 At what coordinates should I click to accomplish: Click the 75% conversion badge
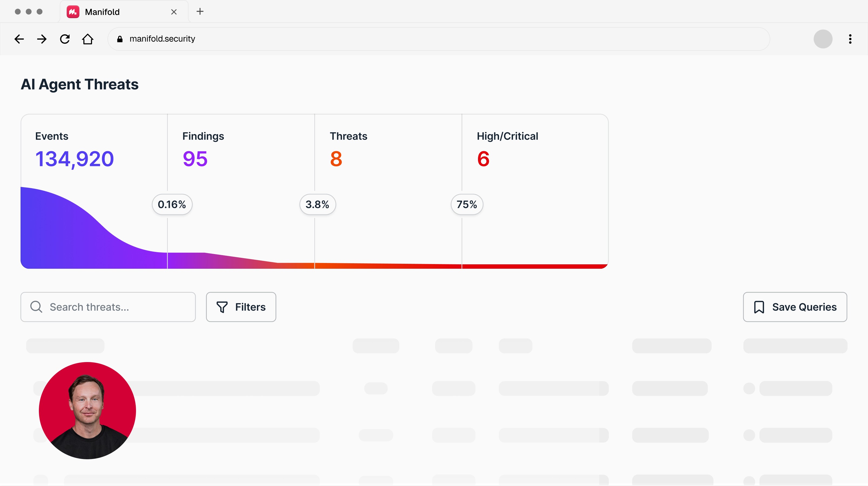click(x=467, y=204)
